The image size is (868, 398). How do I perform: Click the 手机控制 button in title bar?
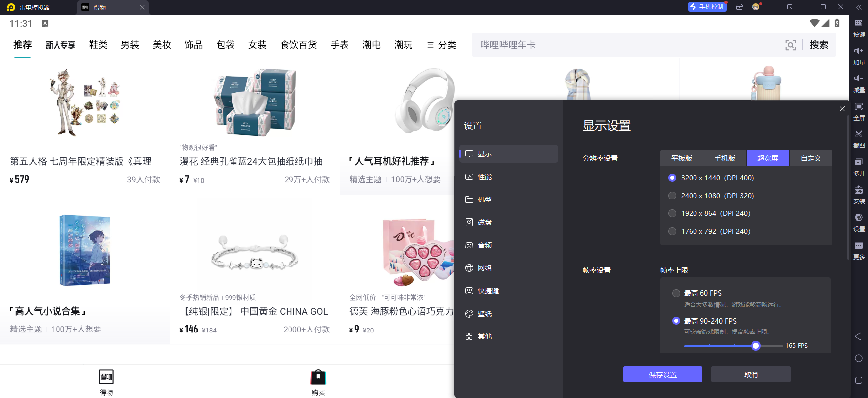click(x=707, y=7)
